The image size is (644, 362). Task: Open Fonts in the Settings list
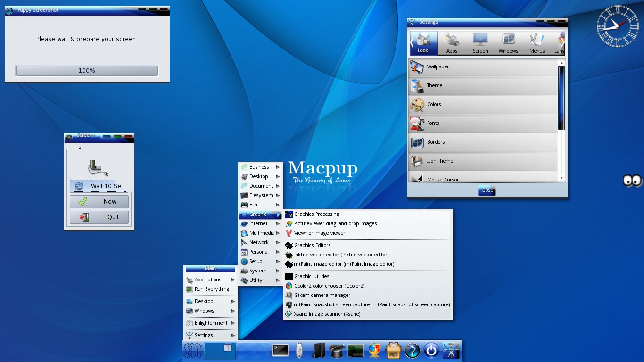[x=483, y=123]
